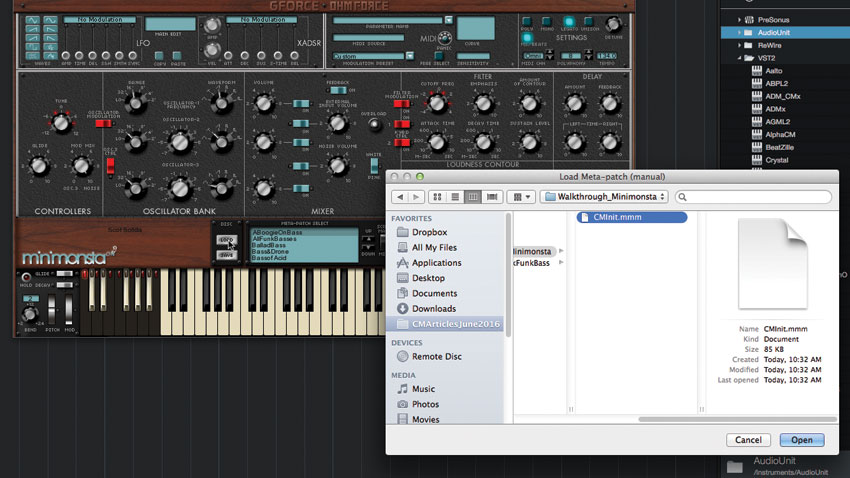Click the Disc Load button

coord(227,240)
